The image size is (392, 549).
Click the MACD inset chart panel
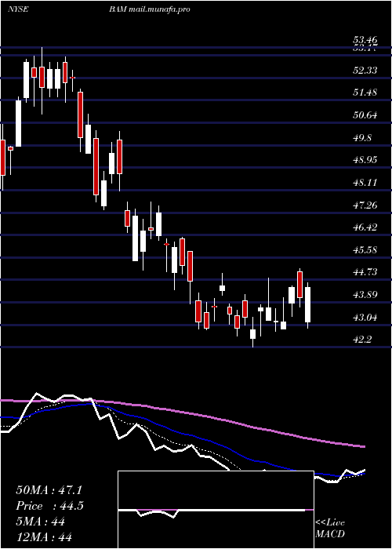[216, 510]
